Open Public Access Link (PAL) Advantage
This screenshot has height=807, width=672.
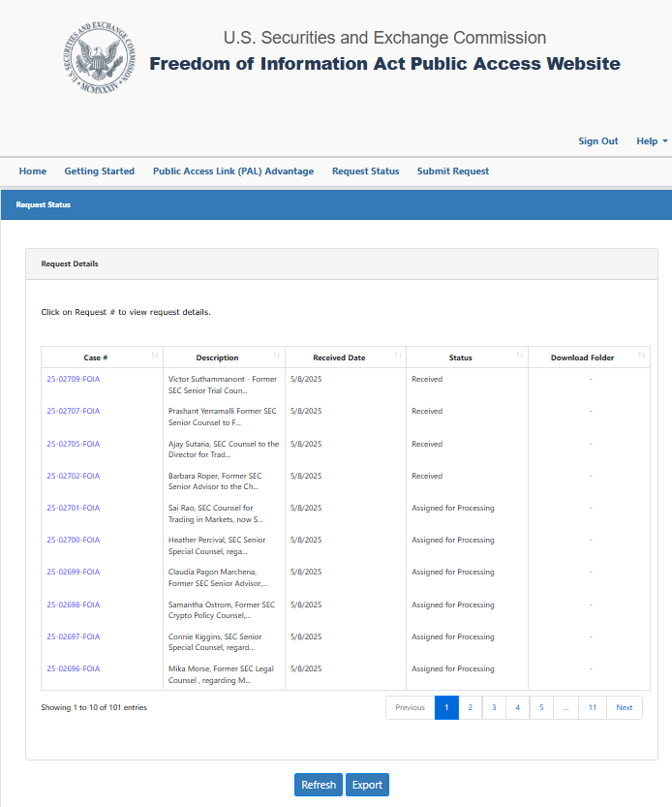233,171
